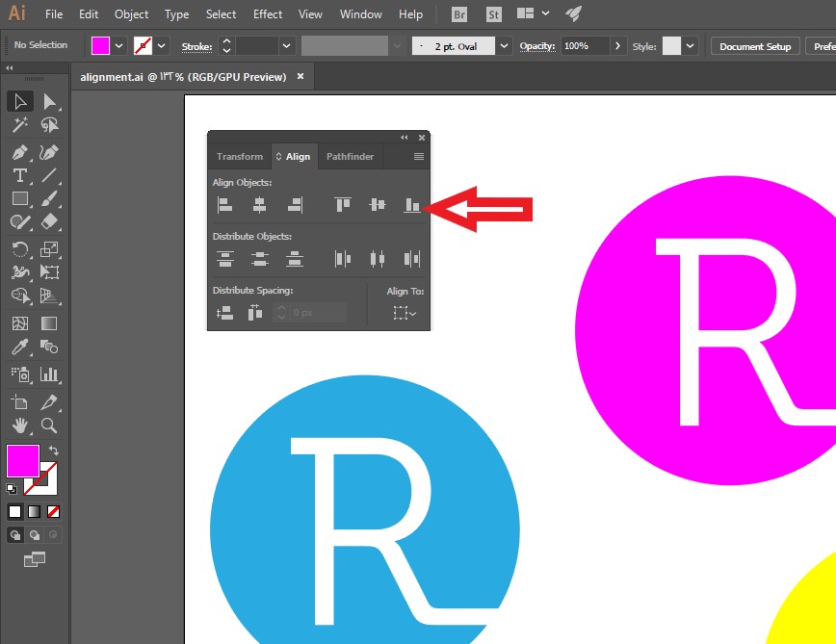
Task: Switch to the Transform tab
Action: click(x=240, y=157)
